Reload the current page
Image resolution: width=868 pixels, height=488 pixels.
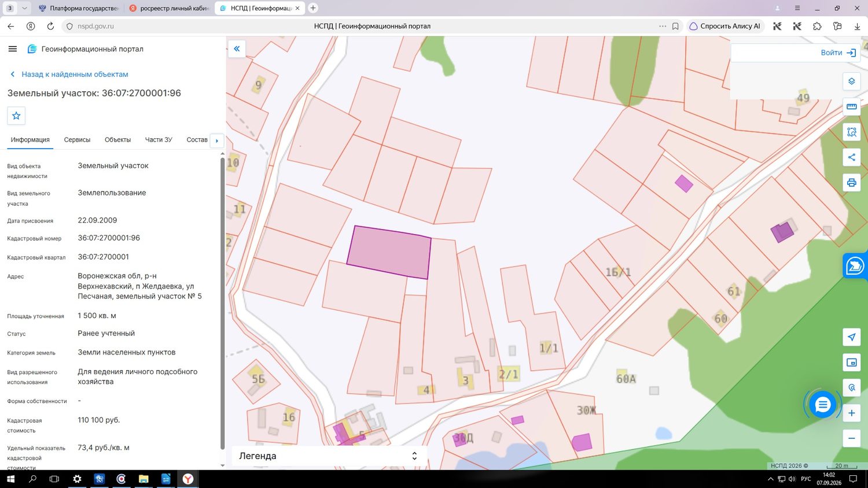(50, 26)
